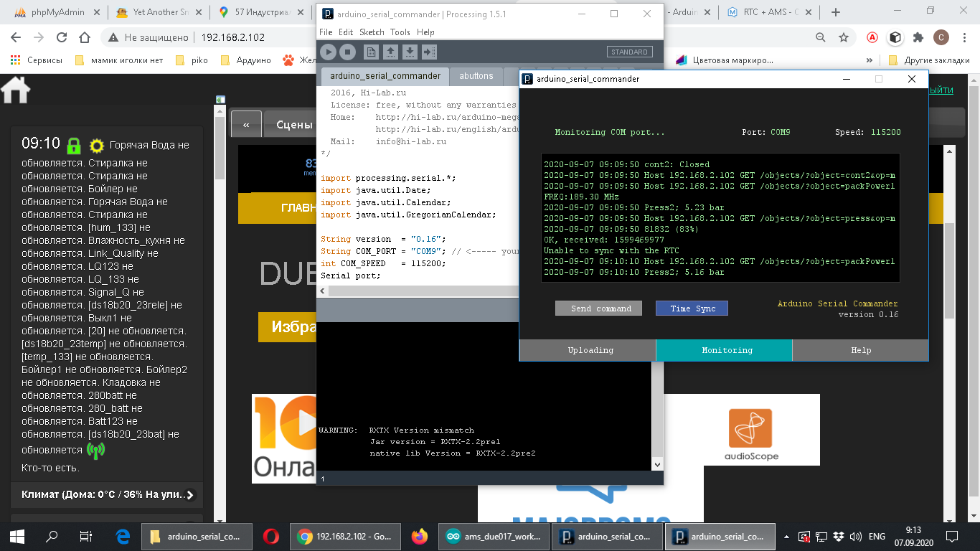The image size is (980, 551).
Task: Switch to the abuttons tab
Action: click(476, 76)
